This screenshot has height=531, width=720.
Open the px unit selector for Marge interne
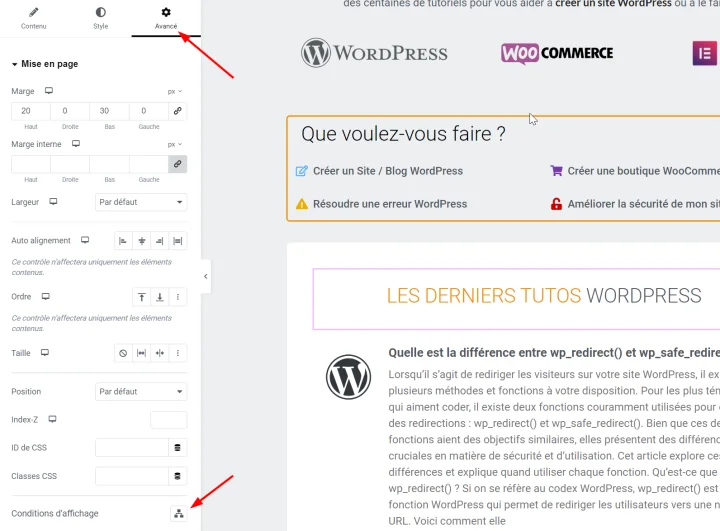(175, 144)
